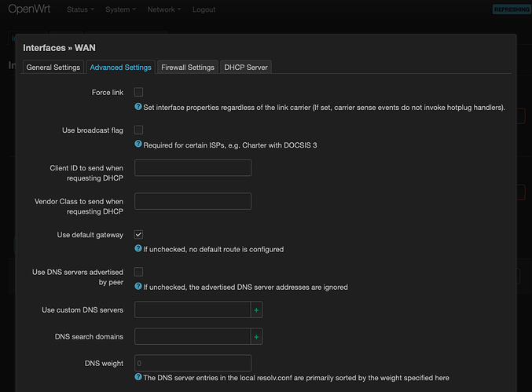Focus the DNS weight input field
The width and height of the screenshot is (532, 392).
pos(193,363)
